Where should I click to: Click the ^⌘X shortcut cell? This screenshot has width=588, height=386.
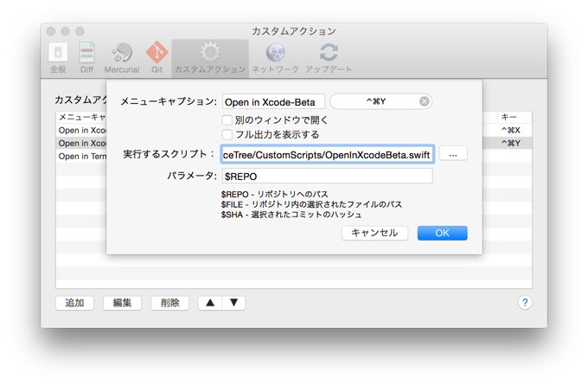click(511, 131)
